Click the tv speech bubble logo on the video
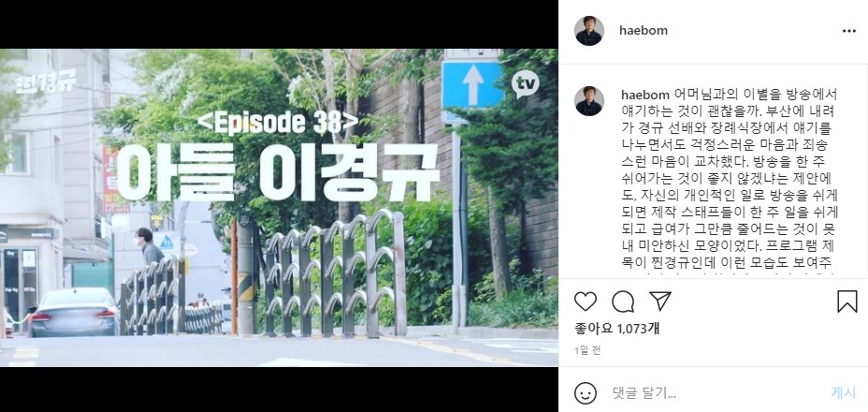Viewport: 868px width, 412px height. pyautogui.click(x=525, y=84)
